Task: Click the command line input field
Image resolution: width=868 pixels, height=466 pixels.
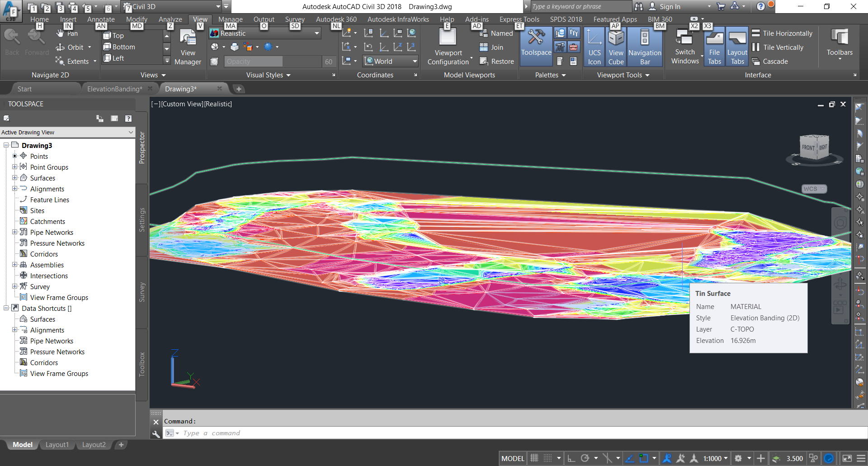Action: point(271,433)
